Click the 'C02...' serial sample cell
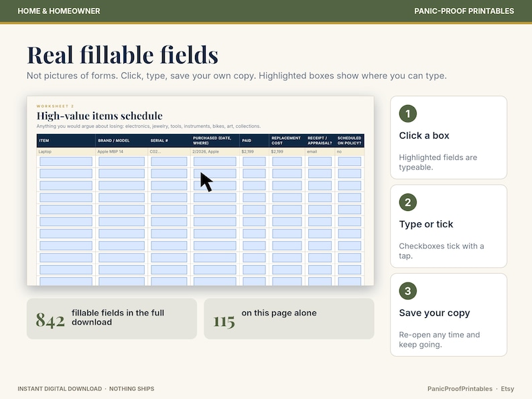Image resolution: width=532 pixels, height=399 pixels. click(169, 151)
